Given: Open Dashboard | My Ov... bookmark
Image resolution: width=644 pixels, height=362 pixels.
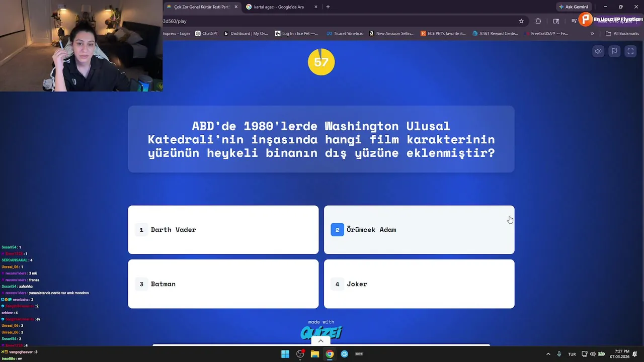Looking at the screenshot, I should click(246, 34).
